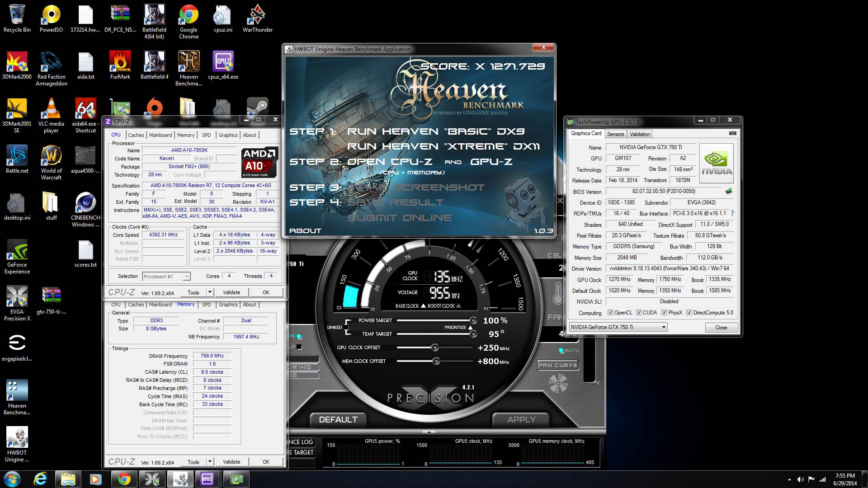This screenshot has width=868, height=488.
Task: Open the CINEBENCH Windows desktop icon
Action: 85,210
